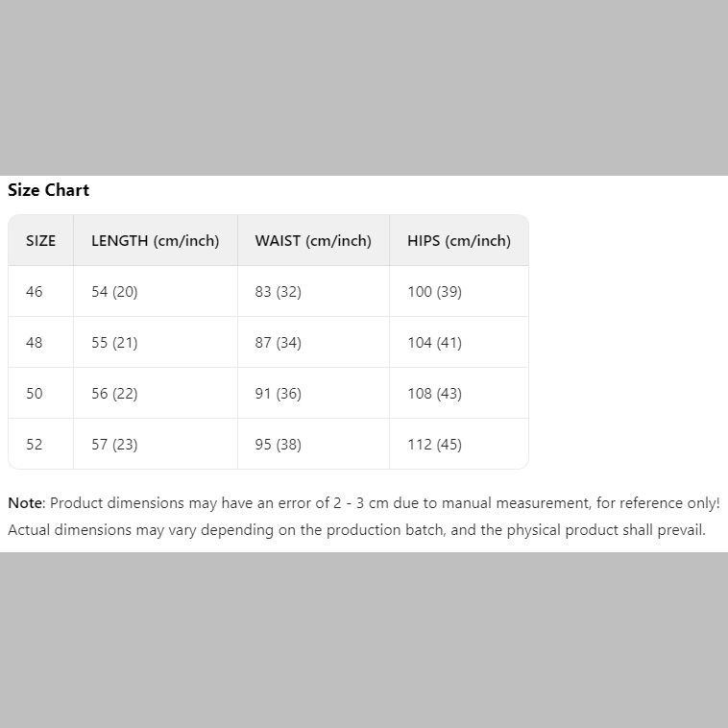Select the SIZE column header
The height and width of the screenshot is (728, 728).
pos(40,241)
